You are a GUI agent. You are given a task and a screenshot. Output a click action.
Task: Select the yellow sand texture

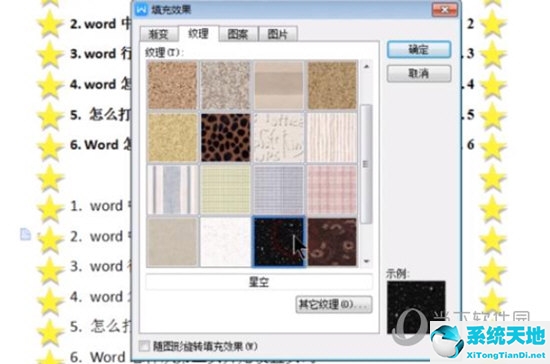[172, 137]
